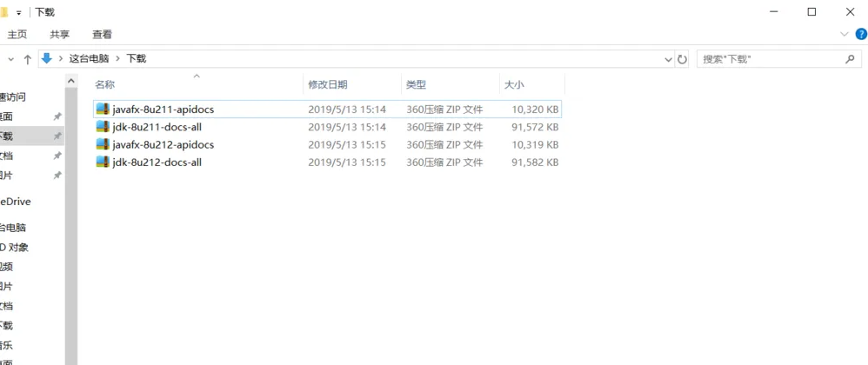This screenshot has height=365, width=868.
Task: Open the 主页 ribbon tab
Action: pyautogui.click(x=17, y=35)
